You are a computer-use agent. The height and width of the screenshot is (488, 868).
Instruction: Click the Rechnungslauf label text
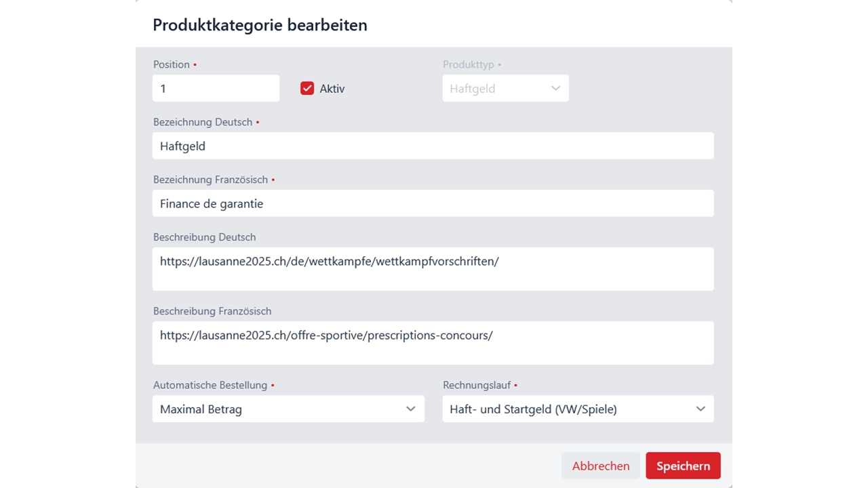tap(476, 385)
